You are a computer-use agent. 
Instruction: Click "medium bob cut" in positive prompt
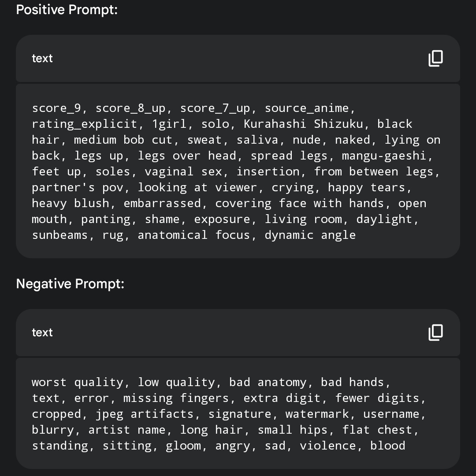tap(123, 140)
